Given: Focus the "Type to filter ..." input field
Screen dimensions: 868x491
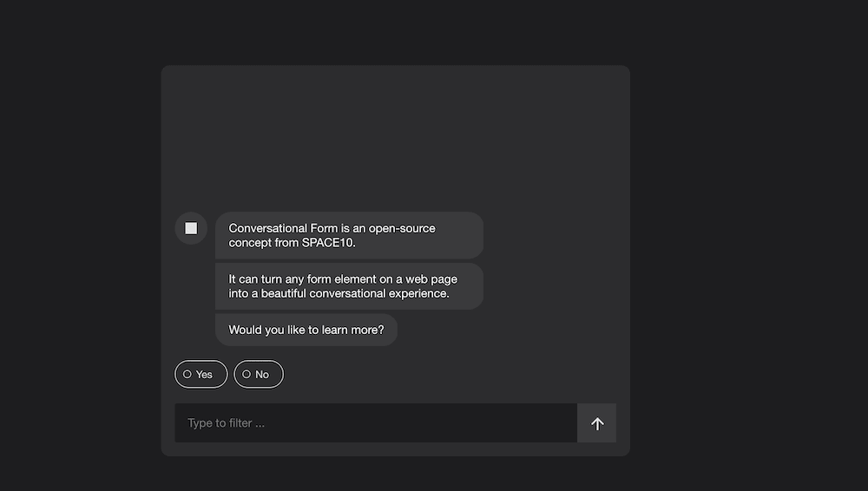Looking at the screenshot, I should pos(376,423).
